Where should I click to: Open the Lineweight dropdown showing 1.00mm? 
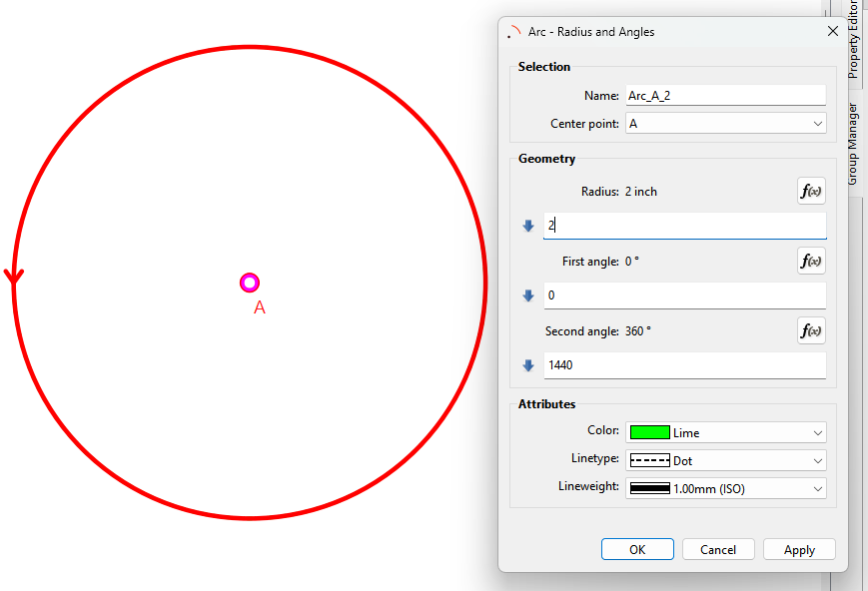[726, 488]
